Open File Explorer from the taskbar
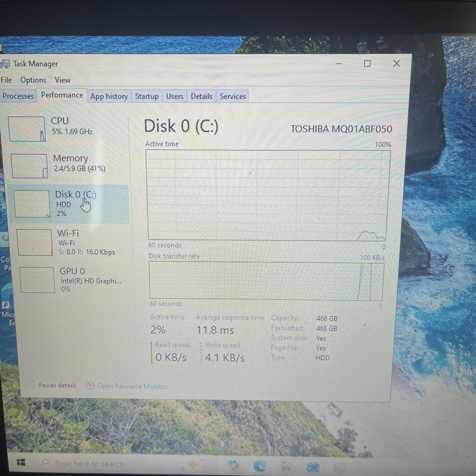This screenshot has height=476, width=476. click(286, 467)
